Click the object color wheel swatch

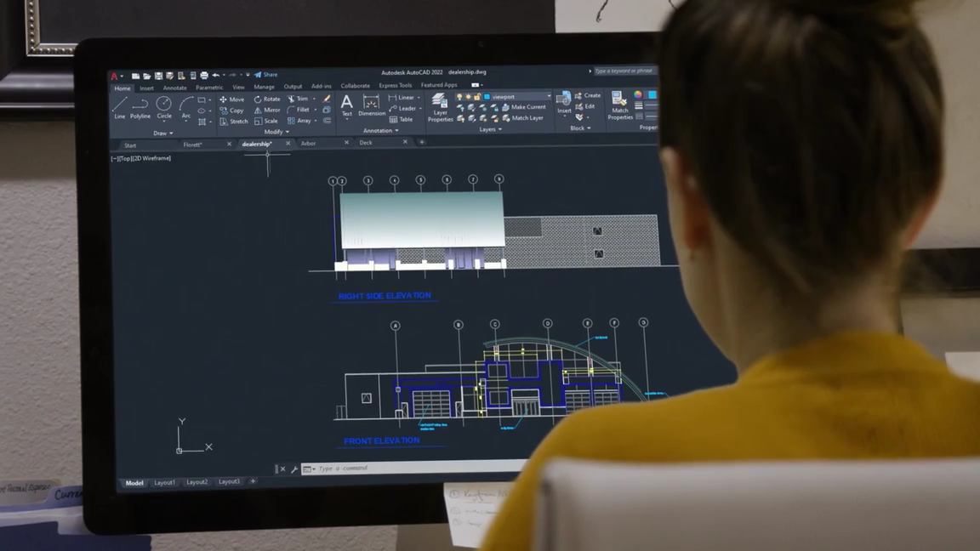pos(637,95)
